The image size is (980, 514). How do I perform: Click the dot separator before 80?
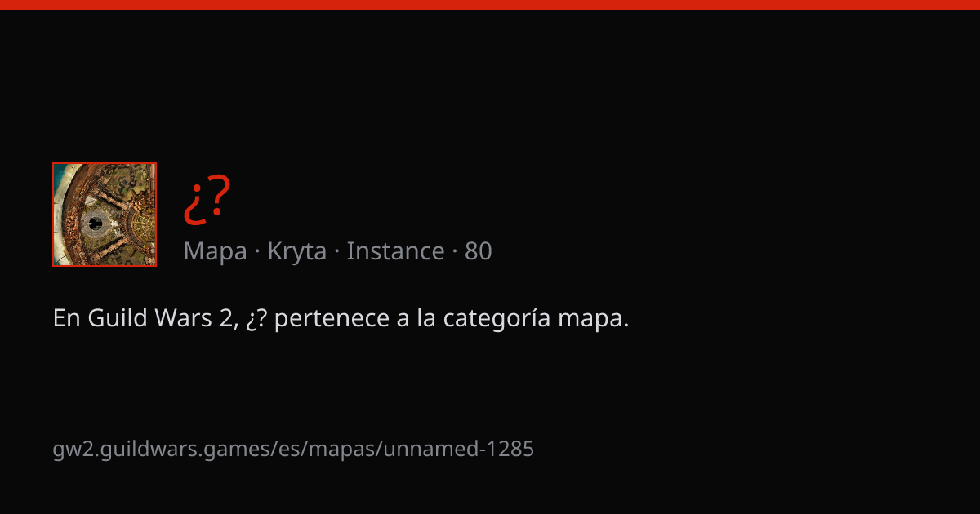click(455, 252)
